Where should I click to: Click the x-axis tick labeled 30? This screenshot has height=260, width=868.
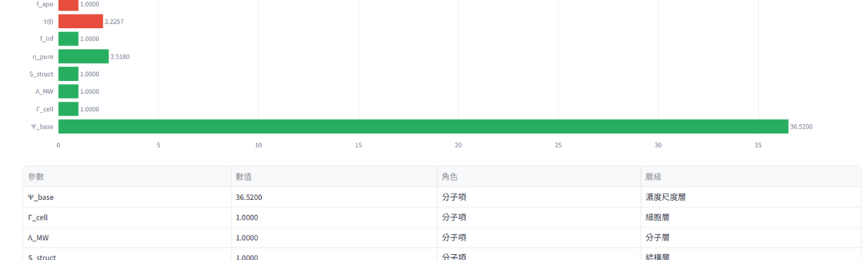[658, 145]
